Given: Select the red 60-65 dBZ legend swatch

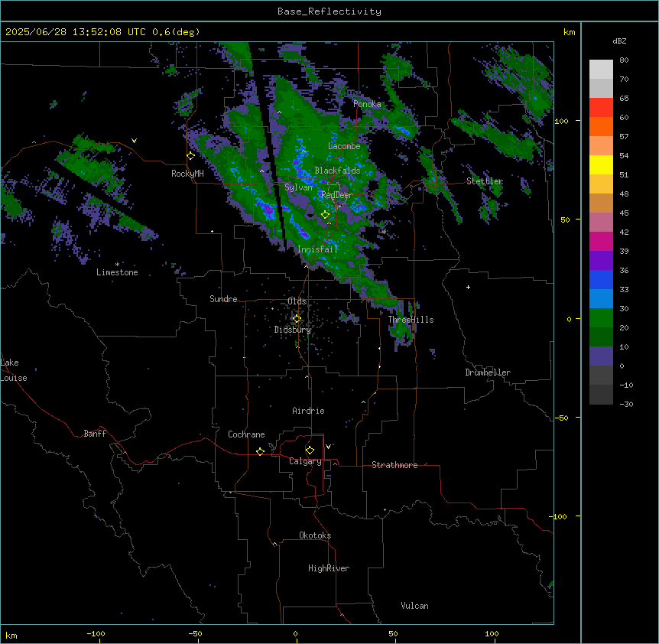Looking at the screenshot, I should [x=601, y=108].
